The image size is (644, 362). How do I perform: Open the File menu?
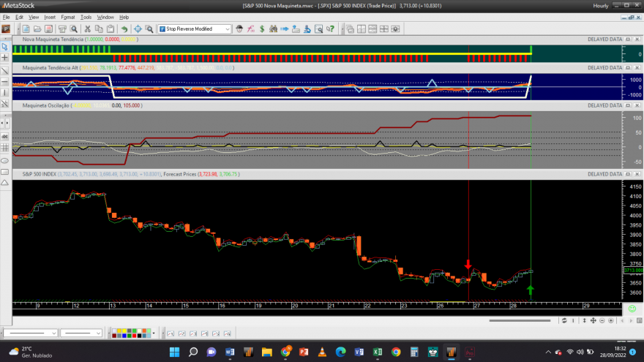click(x=6, y=18)
